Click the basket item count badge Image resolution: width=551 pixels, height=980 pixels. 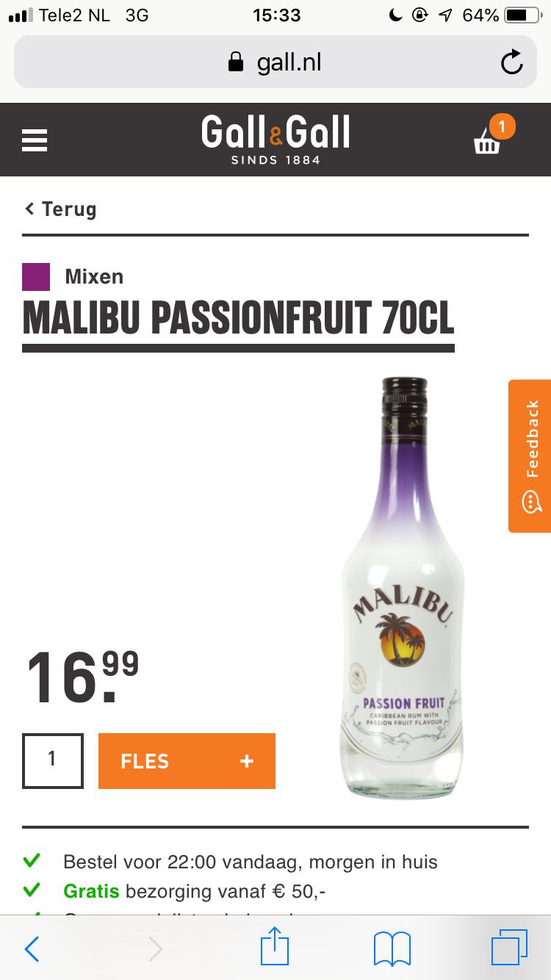(502, 126)
